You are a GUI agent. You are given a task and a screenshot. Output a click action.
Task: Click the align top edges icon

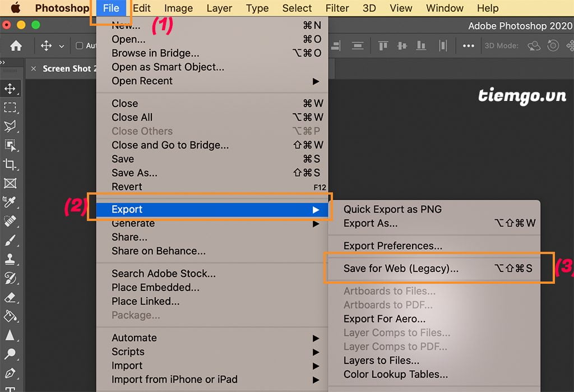pos(383,46)
